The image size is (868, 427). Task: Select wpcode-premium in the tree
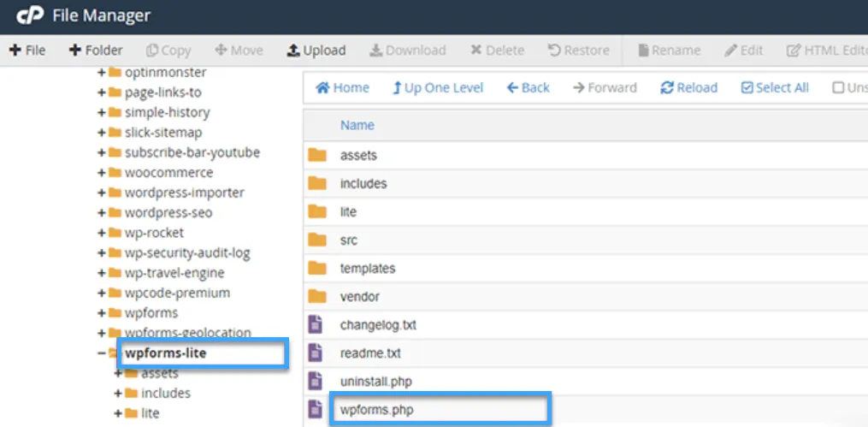[177, 293]
